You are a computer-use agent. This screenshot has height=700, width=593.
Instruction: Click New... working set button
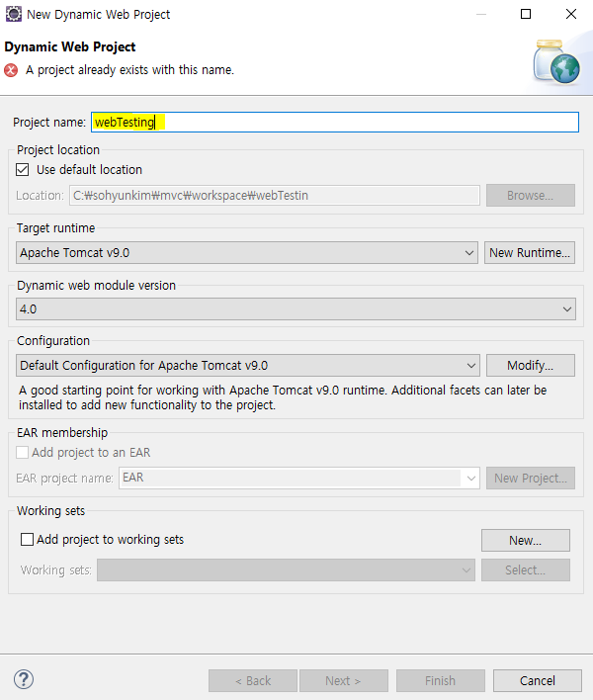tap(526, 540)
